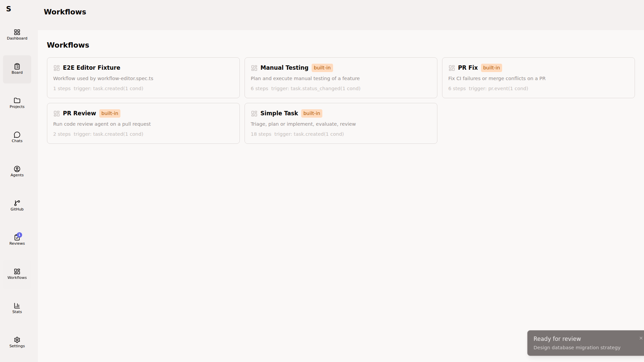The height and width of the screenshot is (362, 644).
Task: Open the Simple Task workflow
Action: 340,123
